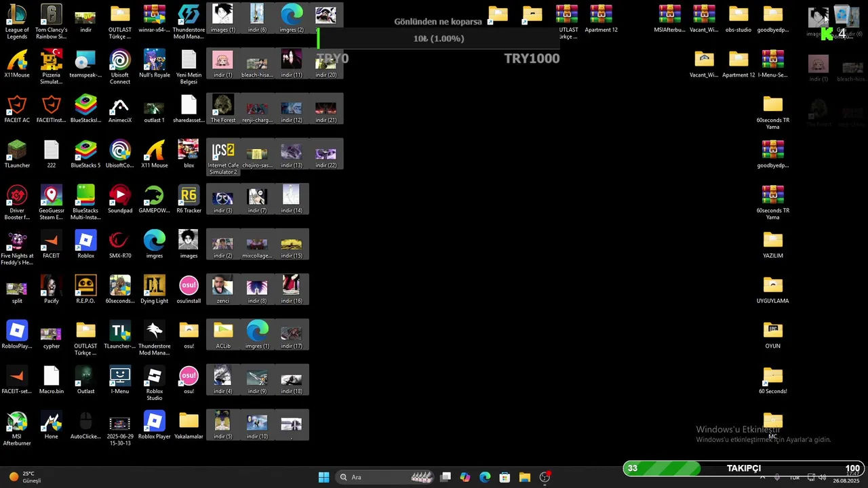Image resolution: width=868 pixels, height=488 pixels.
Task: Launch The Forest shortcut
Action: pos(223,109)
